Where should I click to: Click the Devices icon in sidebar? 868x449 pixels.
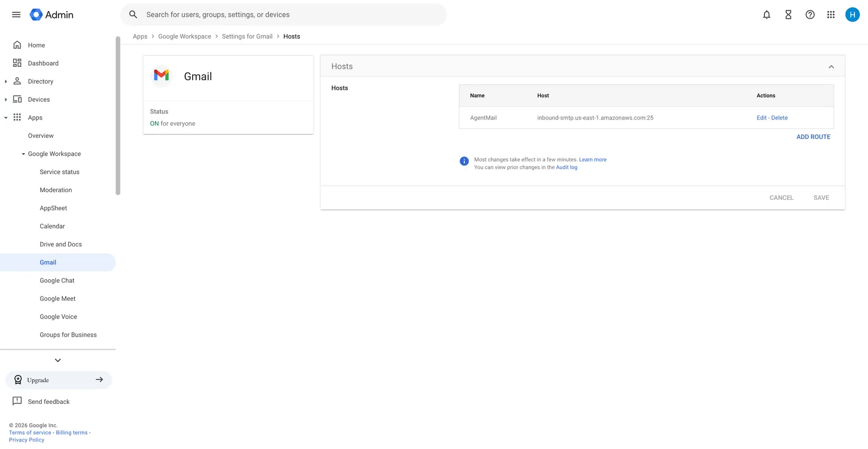17,99
